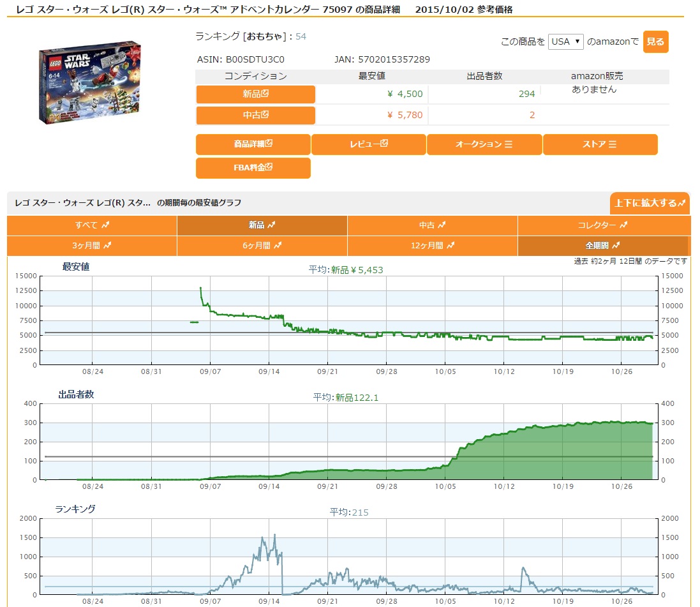Click the new seller count 294
Image resolution: width=700 pixels, height=607 pixels.
point(527,94)
